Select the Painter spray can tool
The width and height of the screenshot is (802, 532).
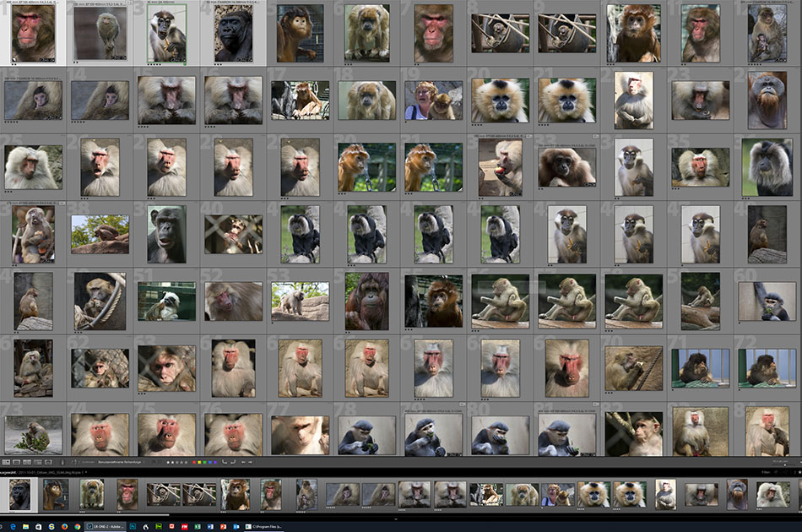click(62, 462)
